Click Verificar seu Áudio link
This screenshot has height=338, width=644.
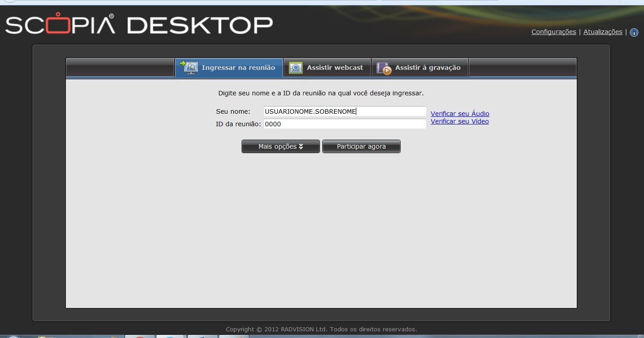click(460, 114)
